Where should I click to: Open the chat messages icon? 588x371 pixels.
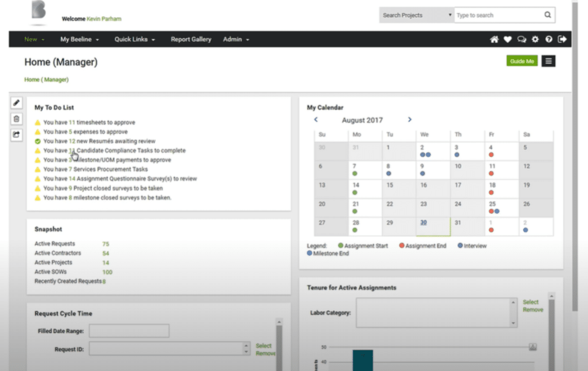coord(521,39)
